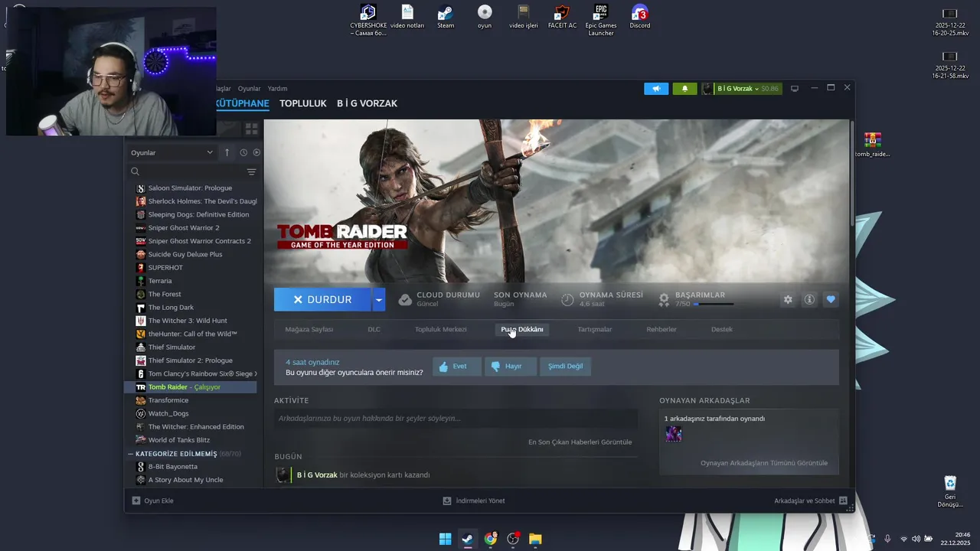Open Windows Start menu
Screen dimensions: 980x551
coord(445,539)
